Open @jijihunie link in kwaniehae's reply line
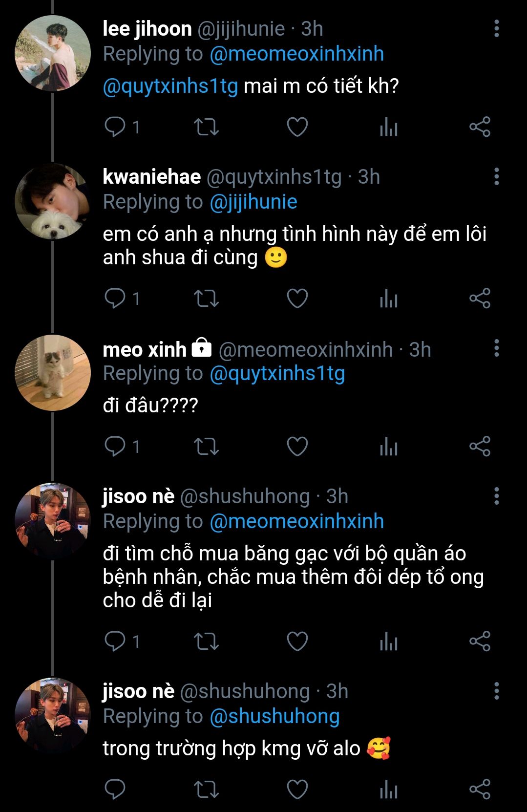This screenshot has width=527, height=812. coord(253,202)
